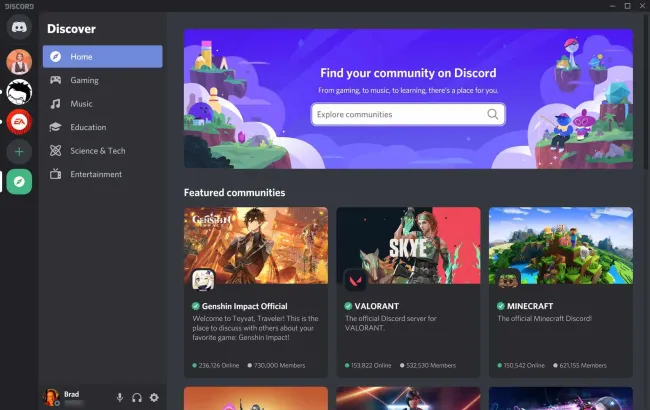Open the Gaming category
650x410 pixels.
tap(102, 80)
